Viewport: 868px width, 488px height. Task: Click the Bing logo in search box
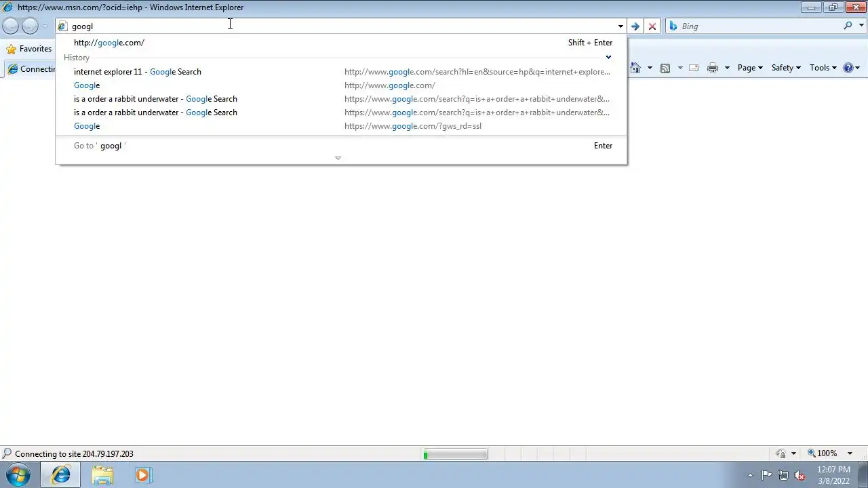673,26
